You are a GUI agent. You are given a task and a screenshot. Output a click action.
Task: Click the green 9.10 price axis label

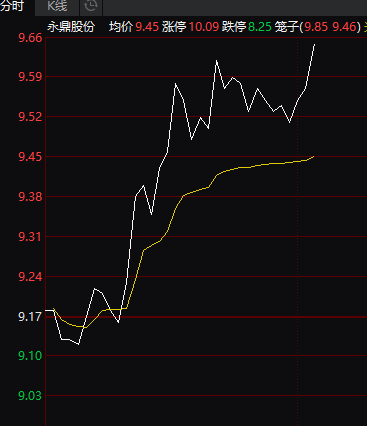point(30,356)
